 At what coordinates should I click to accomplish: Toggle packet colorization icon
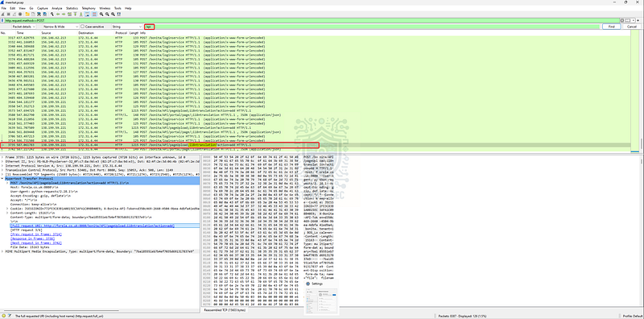pyautogui.click(x=94, y=14)
